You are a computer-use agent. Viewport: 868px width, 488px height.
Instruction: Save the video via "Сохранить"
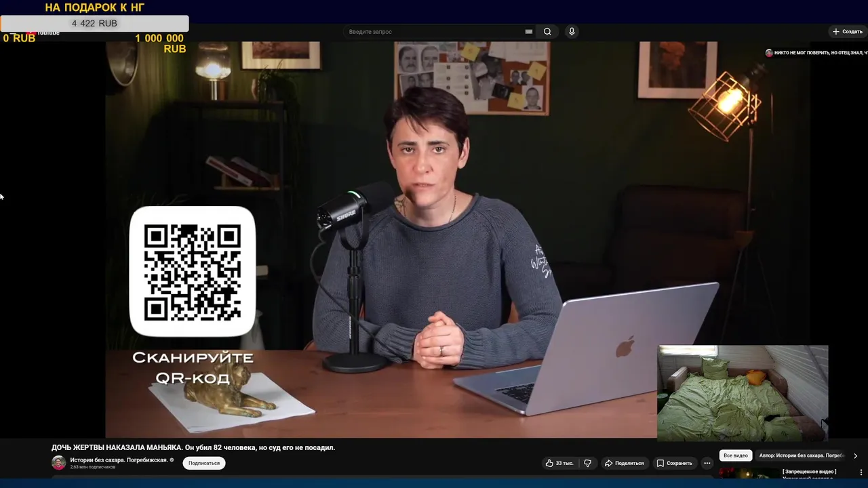[675, 463]
